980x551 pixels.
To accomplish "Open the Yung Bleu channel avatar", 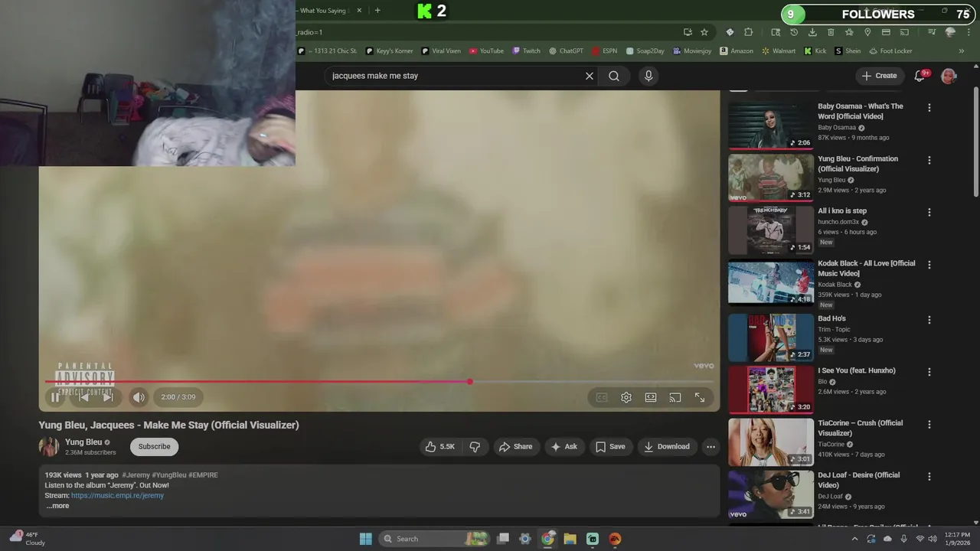I will [x=49, y=447].
